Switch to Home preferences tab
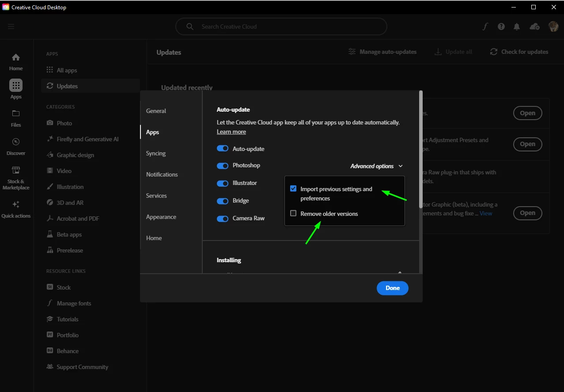The height and width of the screenshot is (392, 564). coord(154,238)
